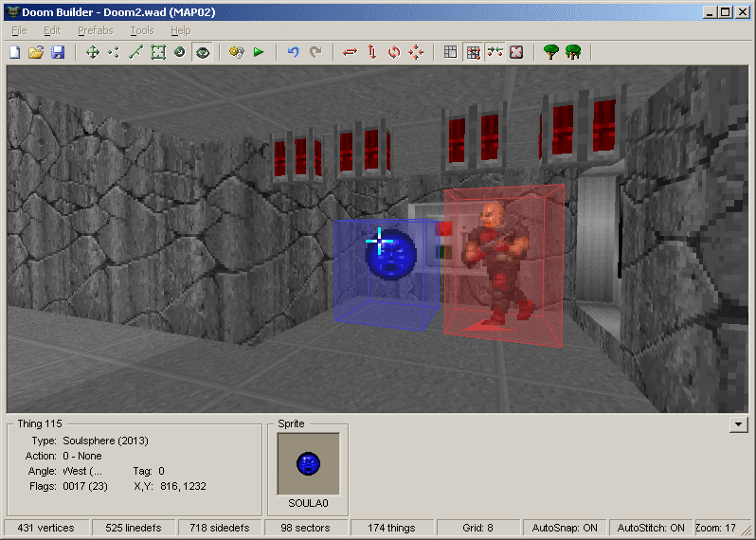The image size is (756, 540).
Task: Open map build configuration gears icon
Action: [237, 52]
